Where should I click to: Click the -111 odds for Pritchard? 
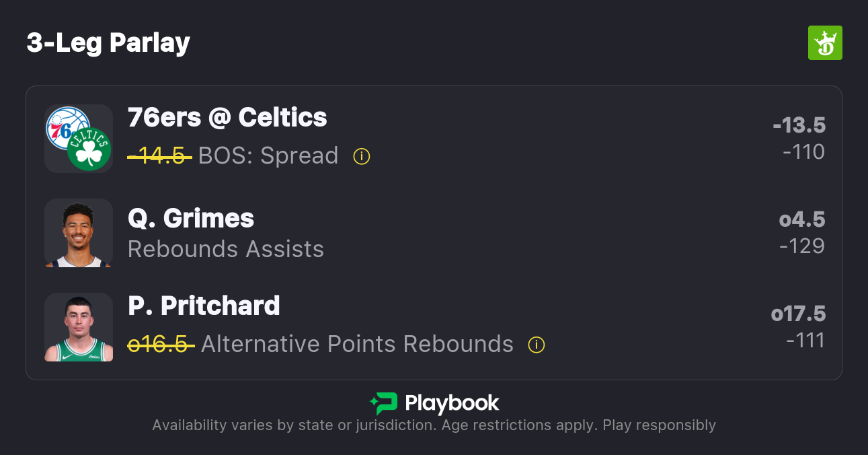805,341
